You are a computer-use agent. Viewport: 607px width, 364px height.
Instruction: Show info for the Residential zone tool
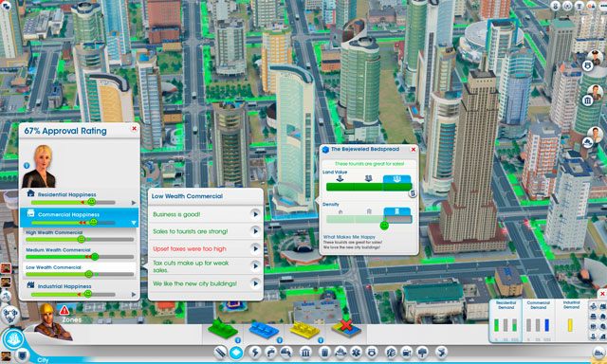(x=238, y=340)
